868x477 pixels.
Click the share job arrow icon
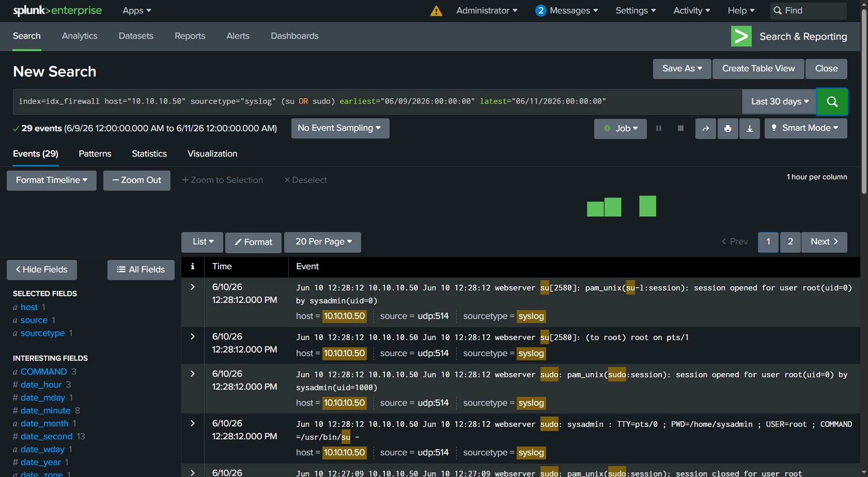click(706, 129)
